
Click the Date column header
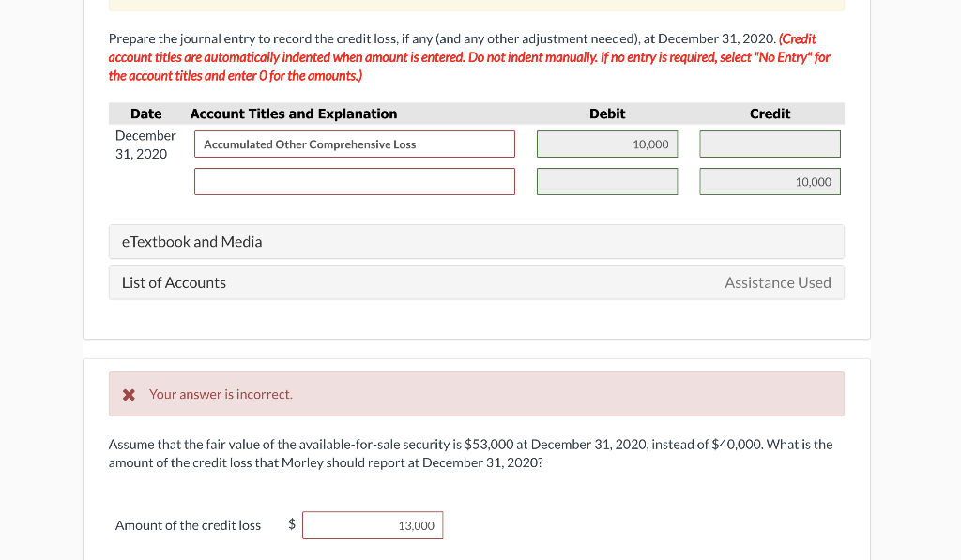145,114
